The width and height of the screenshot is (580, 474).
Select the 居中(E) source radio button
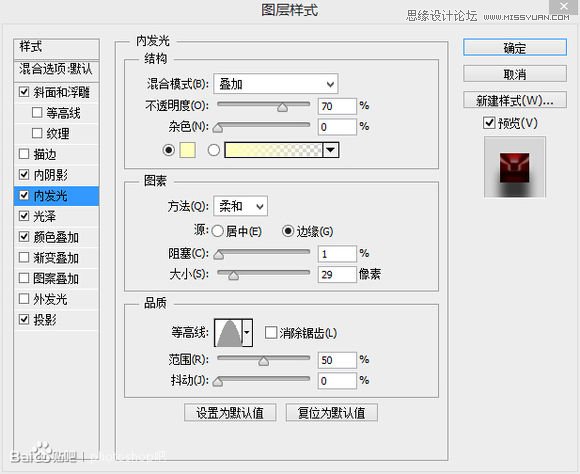click(x=218, y=231)
